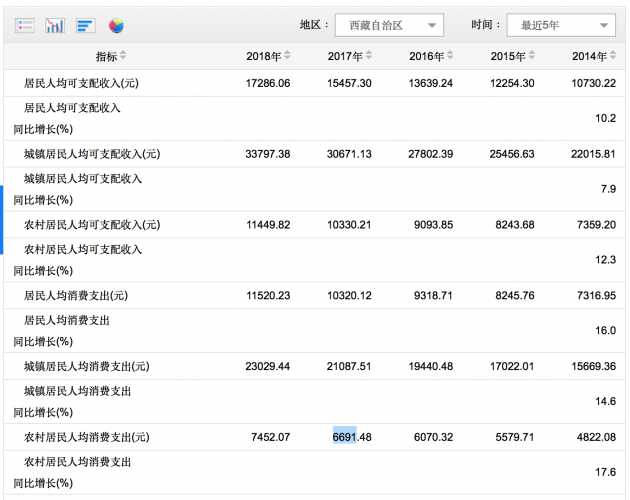Open the 最近5年 time dropdown

[x=561, y=25]
